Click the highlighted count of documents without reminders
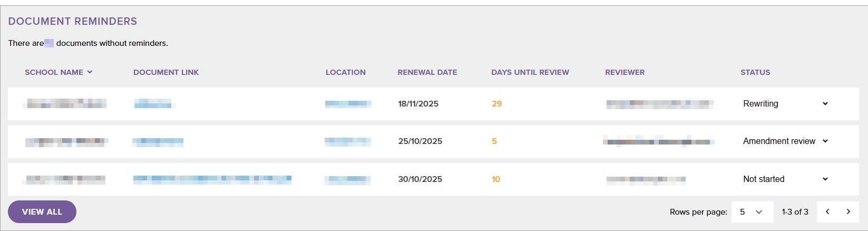Image resolution: width=868 pixels, height=231 pixels. coord(49,43)
